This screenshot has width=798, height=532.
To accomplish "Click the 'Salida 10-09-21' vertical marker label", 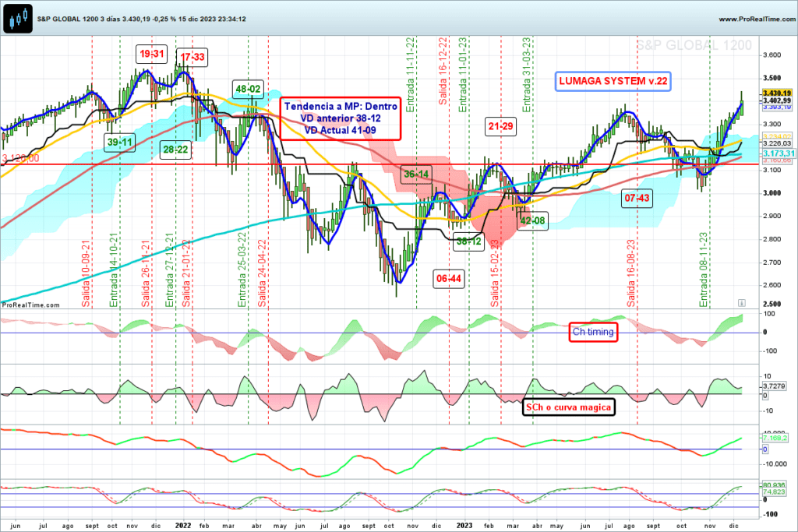I will [86, 274].
